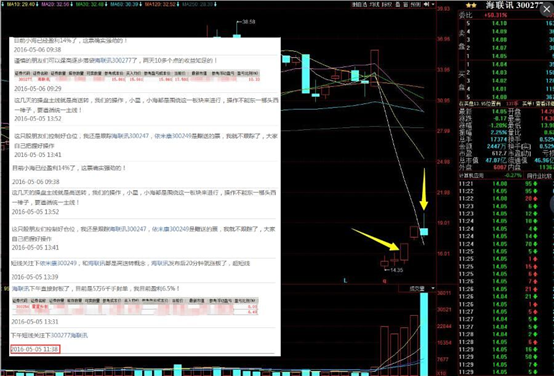The image size is (554, 376).
Task: Click the speaker icon in chart toolbar
Action: click(x=426, y=5)
